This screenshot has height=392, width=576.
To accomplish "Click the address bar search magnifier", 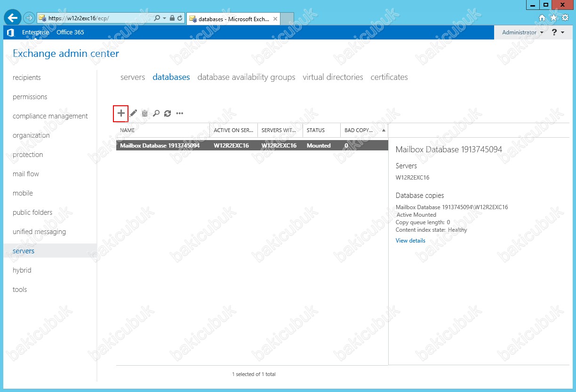I will point(157,18).
